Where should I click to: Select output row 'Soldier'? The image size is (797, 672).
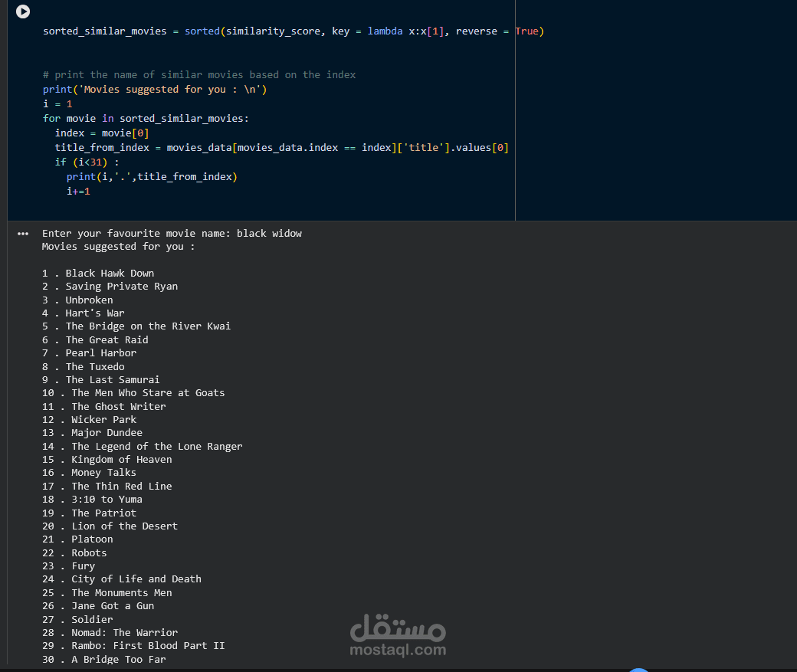(x=77, y=620)
